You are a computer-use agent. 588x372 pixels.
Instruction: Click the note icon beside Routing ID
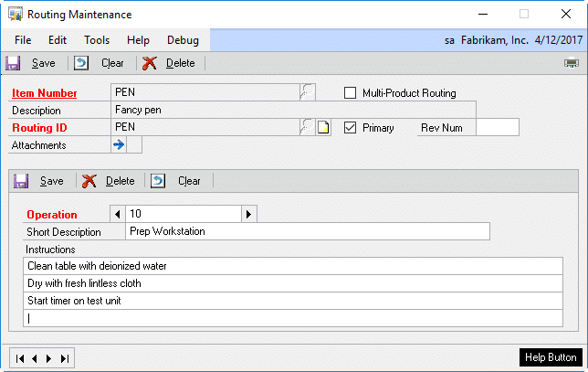[322, 128]
